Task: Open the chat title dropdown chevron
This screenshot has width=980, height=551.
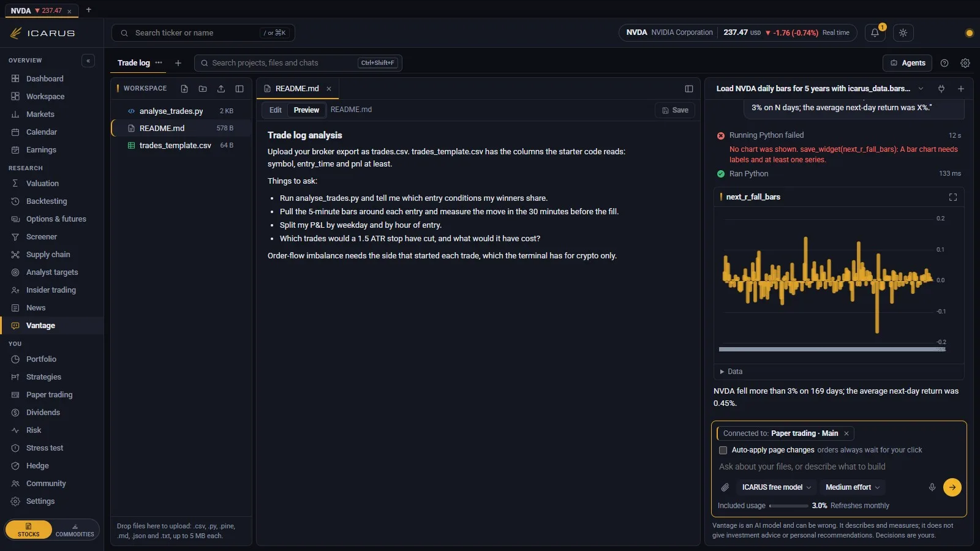Action: pyautogui.click(x=921, y=89)
